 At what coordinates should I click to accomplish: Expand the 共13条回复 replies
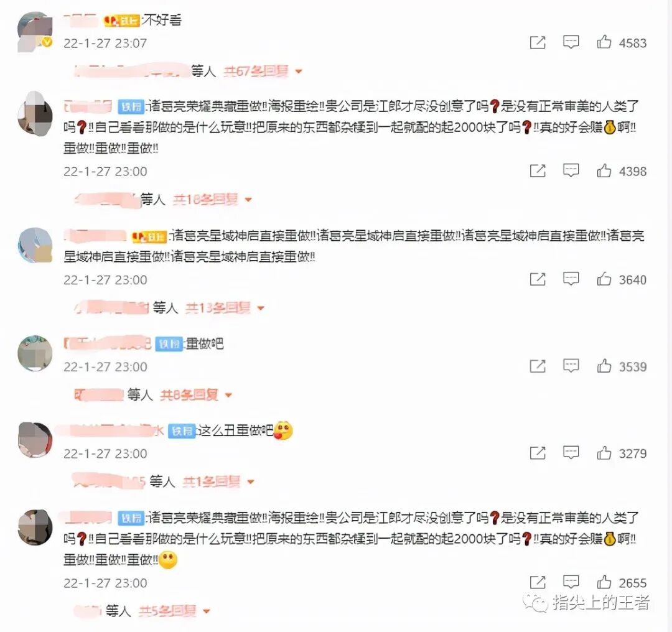click(225, 308)
